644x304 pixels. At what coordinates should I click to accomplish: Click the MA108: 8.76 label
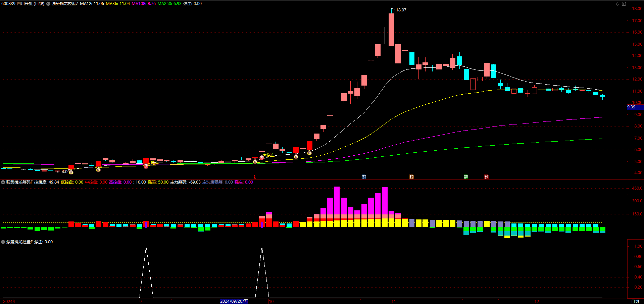(144, 4)
